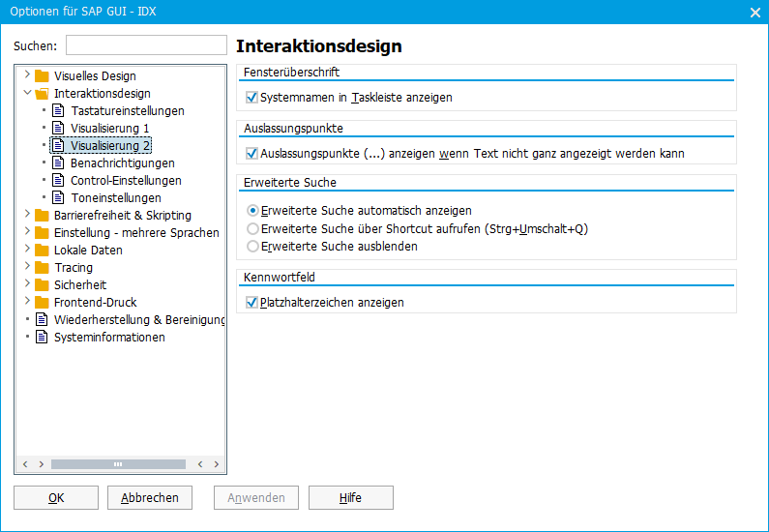Click the Systeminformationen document icon
This screenshot has height=532, width=769.
tap(42, 337)
